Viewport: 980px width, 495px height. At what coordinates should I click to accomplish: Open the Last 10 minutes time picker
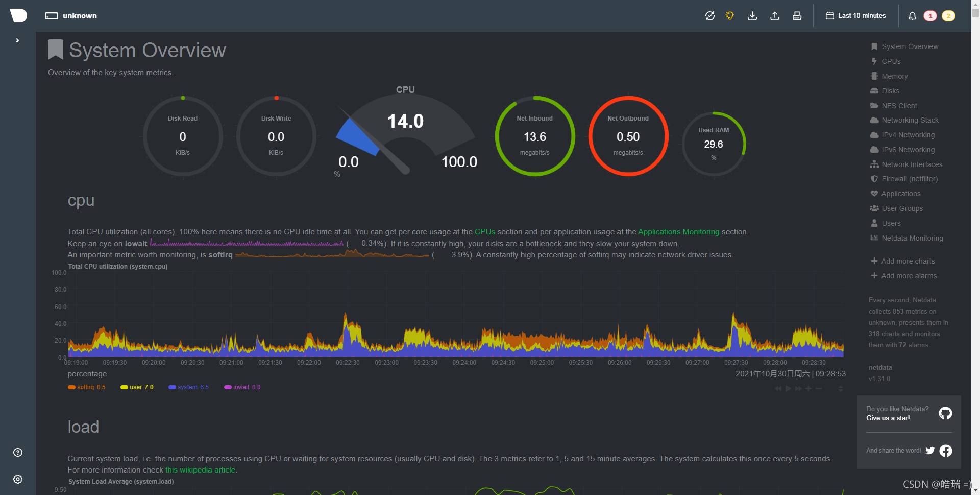[856, 16]
